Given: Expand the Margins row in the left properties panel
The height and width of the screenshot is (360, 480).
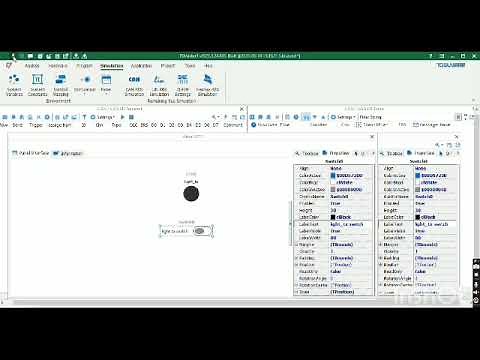Looking at the screenshot, I should [x=296, y=245].
